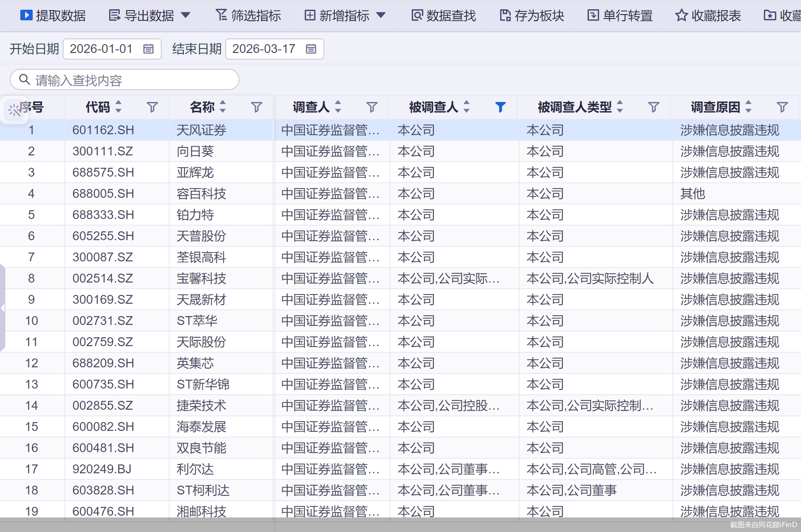The image size is (801, 532).
Task: Open the 名称 column sort control
Action: [x=223, y=106]
